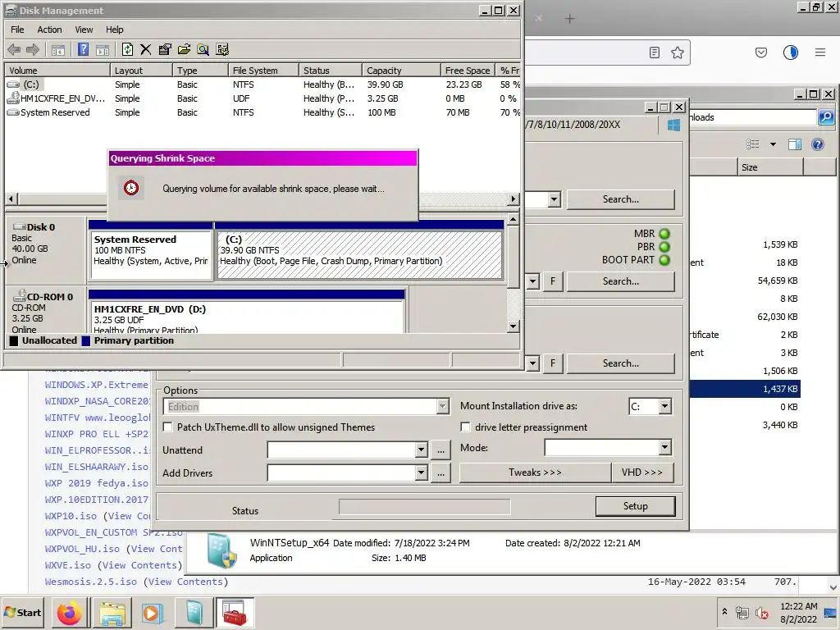The width and height of the screenshot is (840, 630).
Task: Click the Change view icon in Explorer
Action: pyautogui.click(x=753, y=144)
